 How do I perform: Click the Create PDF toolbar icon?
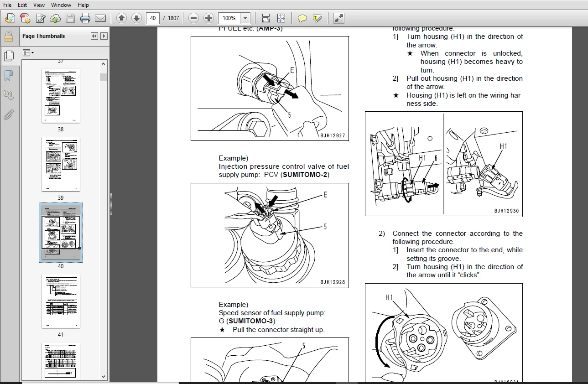click(x=25, y=18)
